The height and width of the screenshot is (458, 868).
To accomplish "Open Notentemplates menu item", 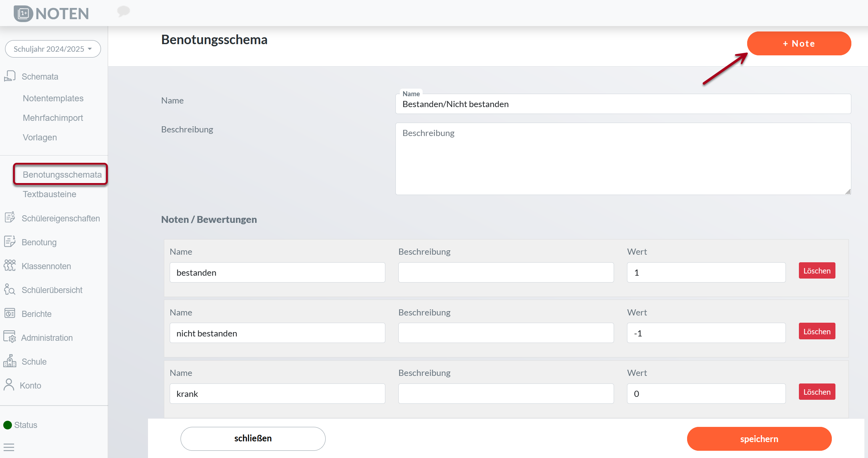I will (x=53, y=98).
